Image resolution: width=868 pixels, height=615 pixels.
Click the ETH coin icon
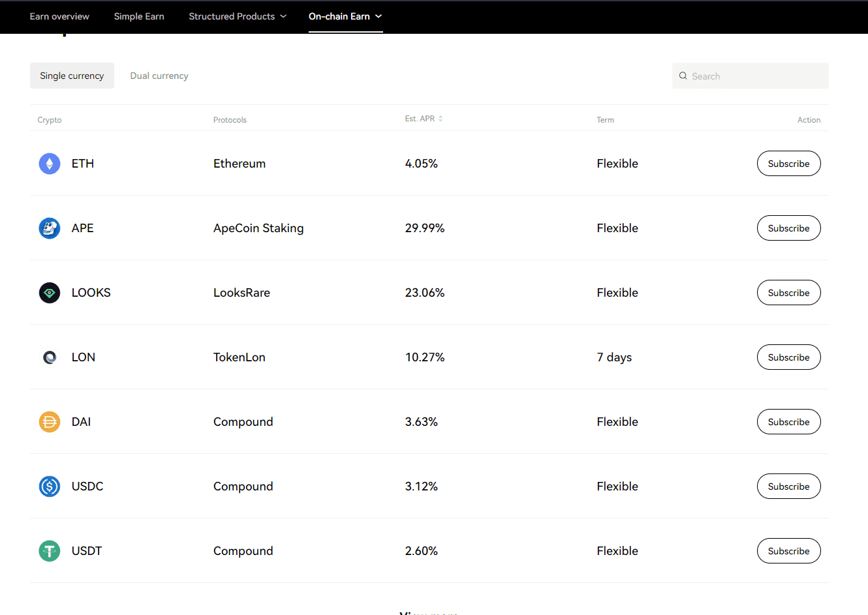point(50,164)
